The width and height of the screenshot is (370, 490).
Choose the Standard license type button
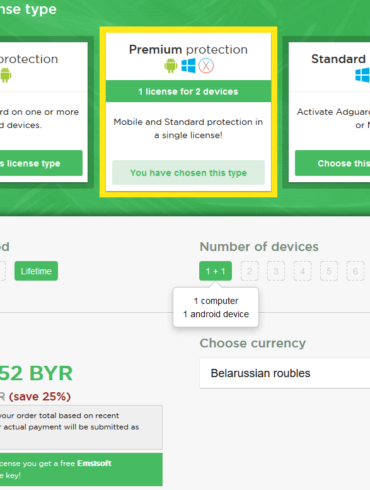coord(332,163)
